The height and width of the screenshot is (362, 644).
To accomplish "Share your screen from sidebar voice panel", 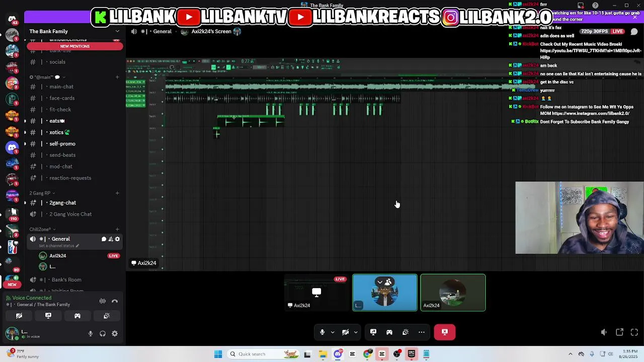I will [x=48, y=316].
